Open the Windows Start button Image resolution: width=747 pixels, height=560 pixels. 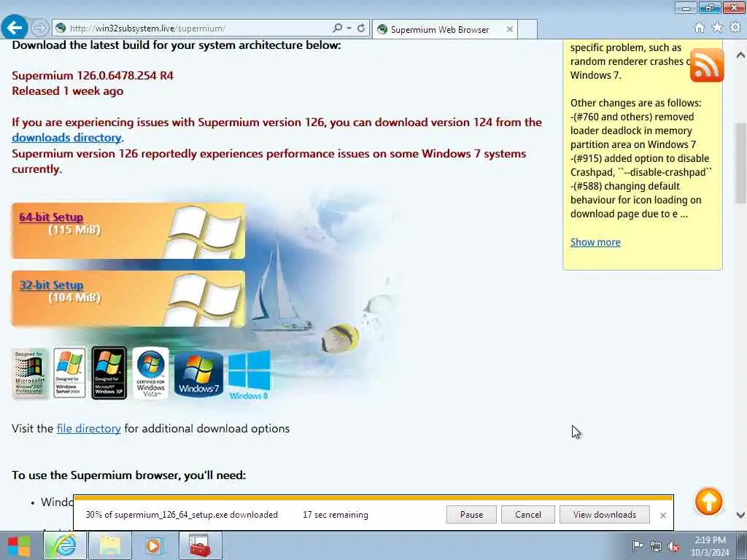[x=19, y=545]
